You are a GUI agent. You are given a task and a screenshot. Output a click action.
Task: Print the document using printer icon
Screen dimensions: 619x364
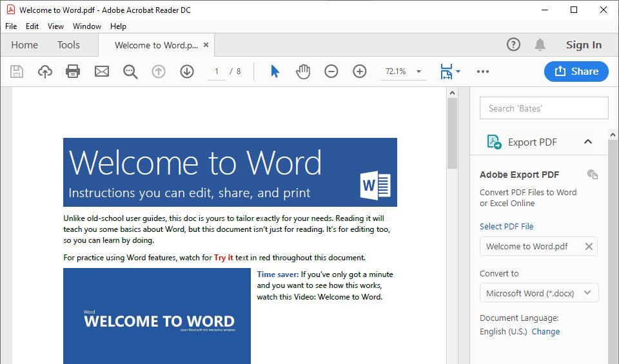[73, 72]
